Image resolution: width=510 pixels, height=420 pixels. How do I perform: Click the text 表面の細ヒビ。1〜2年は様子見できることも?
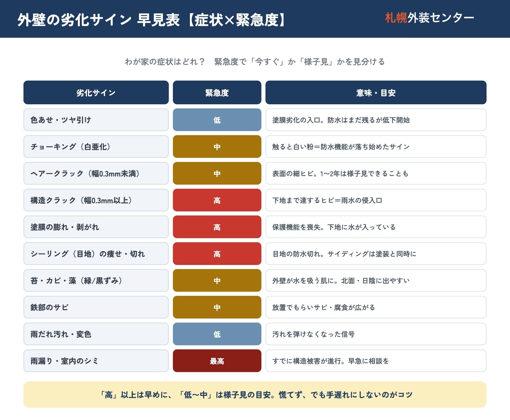coord(340,174)
